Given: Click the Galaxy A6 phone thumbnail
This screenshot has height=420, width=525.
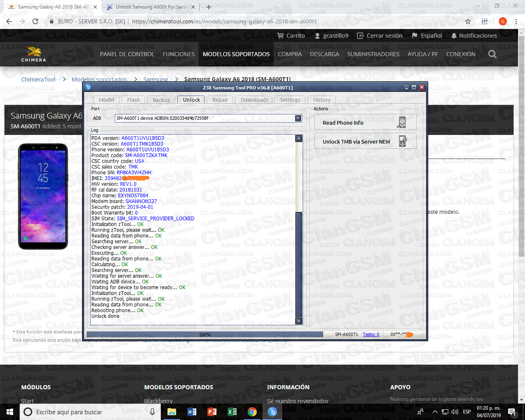Looking at the screenshot, I should point(43,196).
